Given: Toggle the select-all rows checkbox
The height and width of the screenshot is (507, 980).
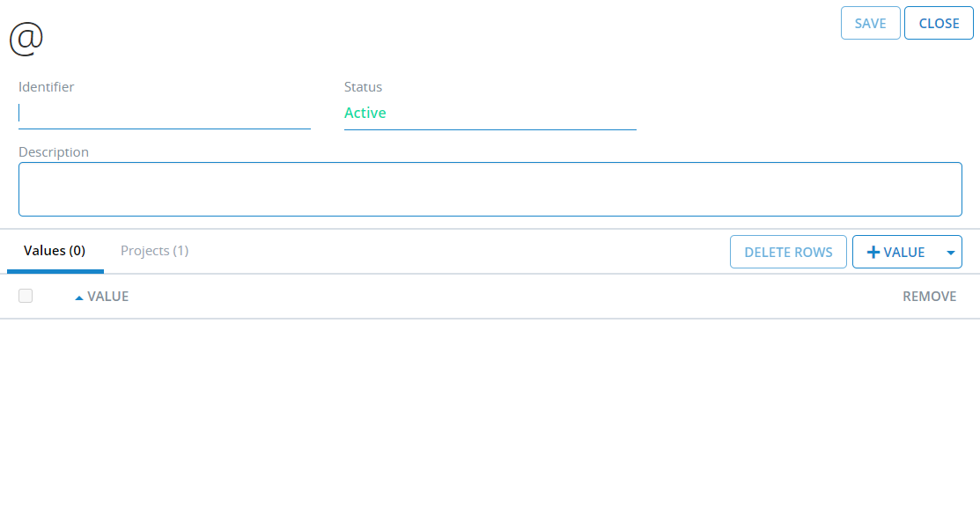Looking at the screenshot, I should (26, 297).
